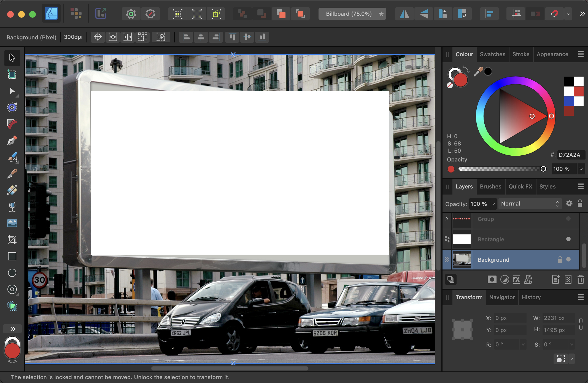Open Transform panel options menu
Viewport: 588px width, 383px height.
[581, 297]
